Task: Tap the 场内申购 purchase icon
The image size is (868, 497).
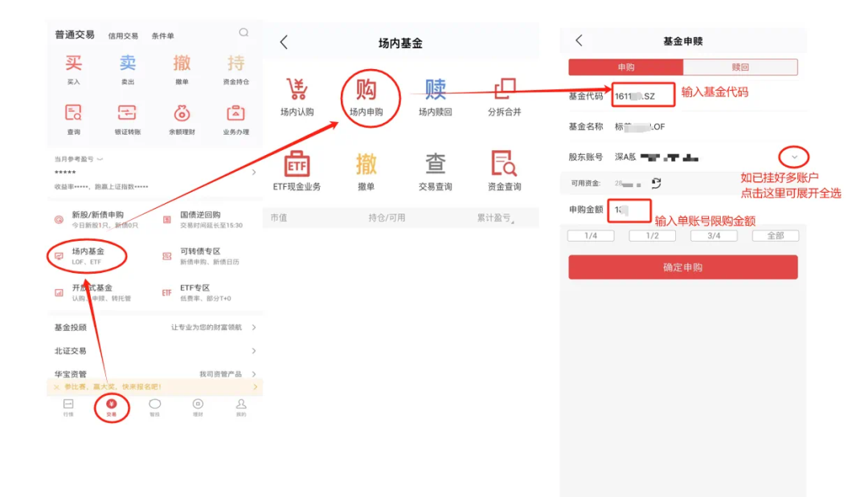Action: [366, 90]
